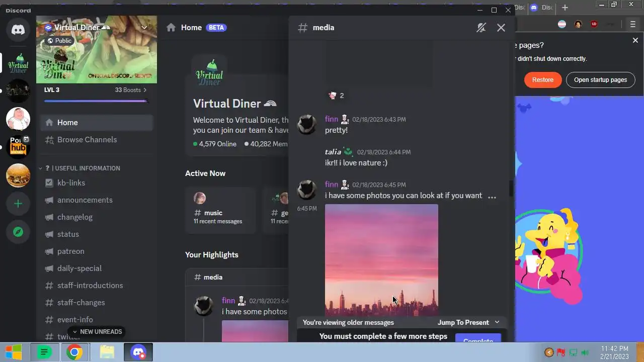The height and width of the screenshot is (362, 644).
Task: Open the Virtual Diner server dropdown menu
Action: [145, 27]
